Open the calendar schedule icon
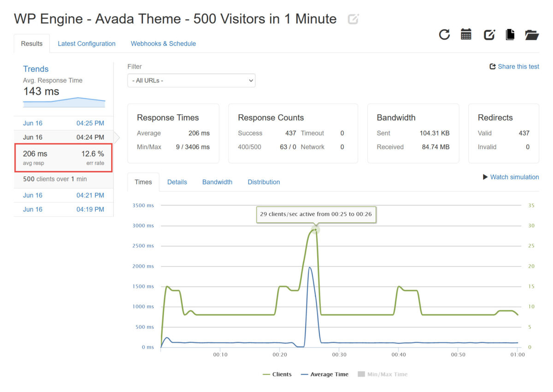 466,35
